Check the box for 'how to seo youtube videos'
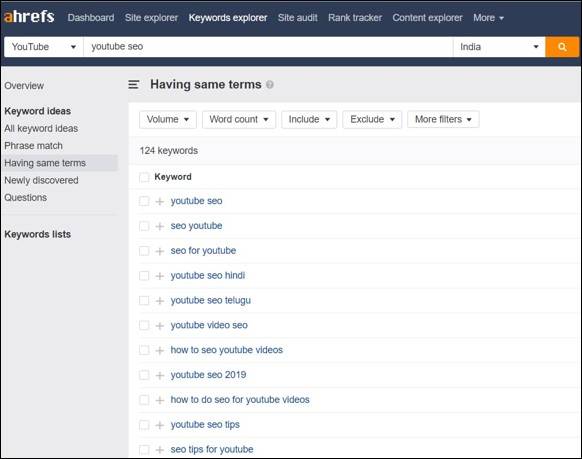This screenshot has height=459, width=582. point(144,350)
